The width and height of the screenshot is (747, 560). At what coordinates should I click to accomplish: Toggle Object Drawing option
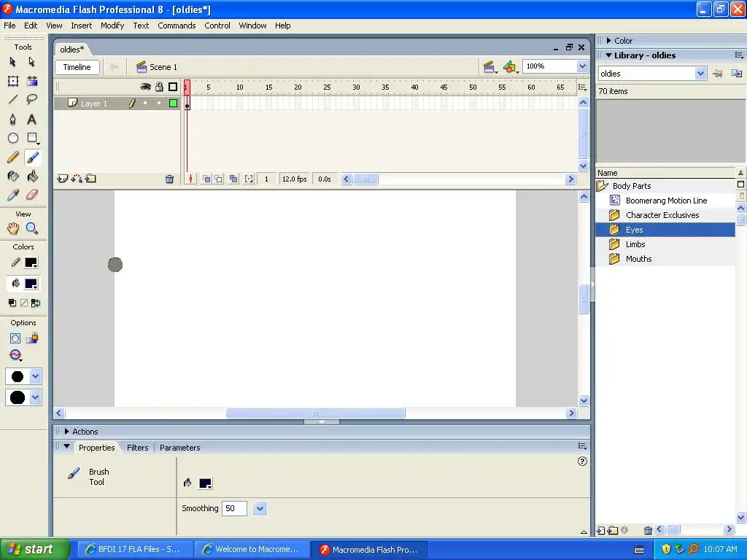coord(15,338)
